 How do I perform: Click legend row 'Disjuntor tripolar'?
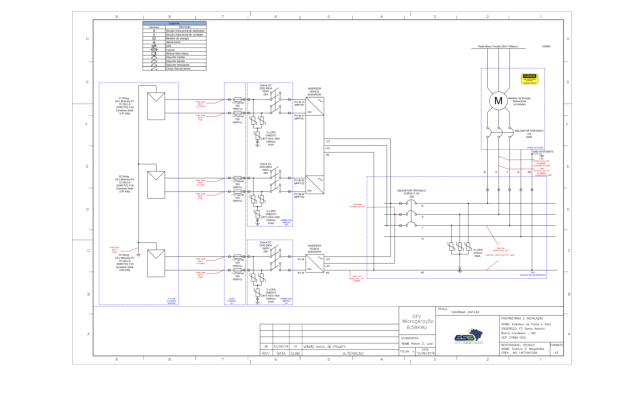[175, 57]
